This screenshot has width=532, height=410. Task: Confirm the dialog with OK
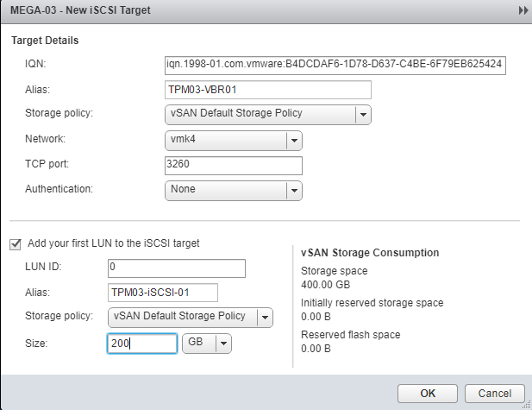(x=428, y=394)
